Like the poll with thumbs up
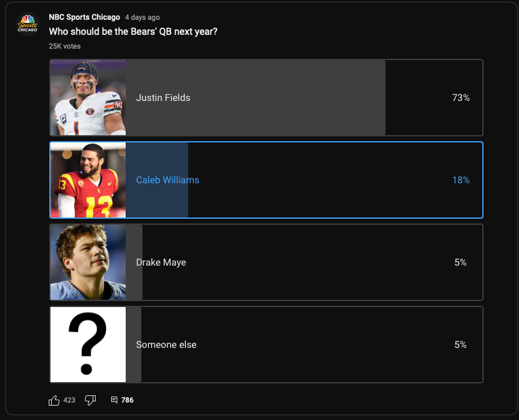Screen dimensions: 519x420 [x=54, y=400]
